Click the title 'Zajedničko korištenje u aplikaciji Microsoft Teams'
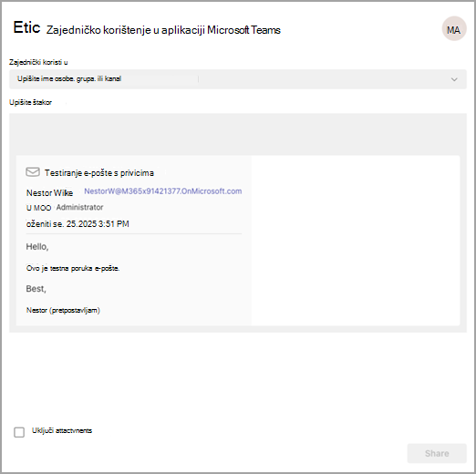 [x=163, y=30]
